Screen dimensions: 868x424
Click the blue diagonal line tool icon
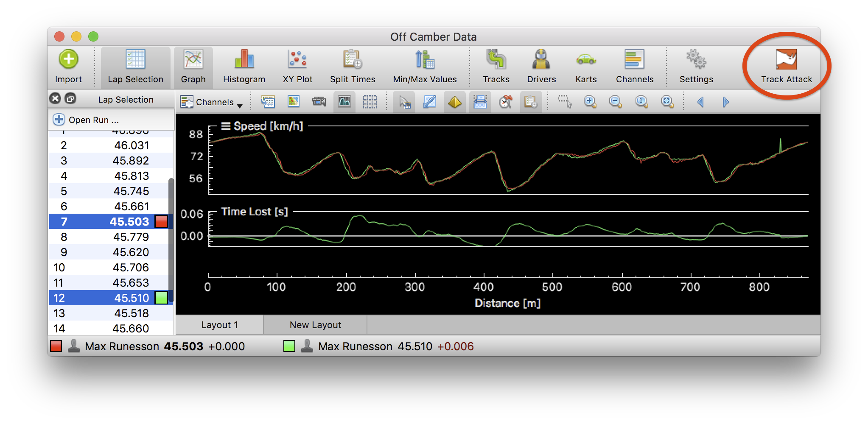429,102
